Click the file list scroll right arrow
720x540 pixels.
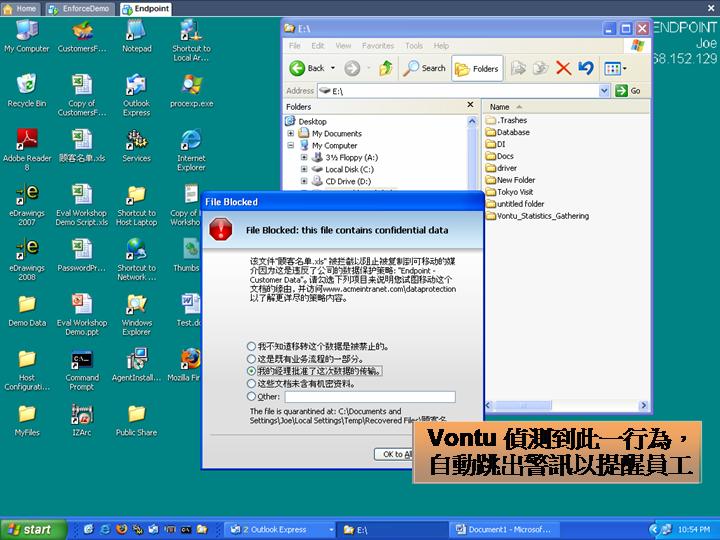pos(643,405)
